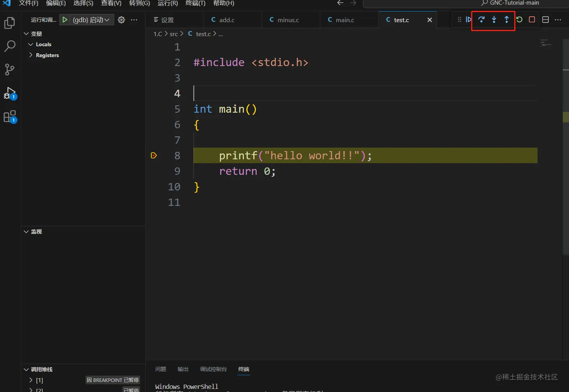Click the editor minimap preview
Image resolution: width=569 pixels, height=392 pixels.
click(546, 43)
